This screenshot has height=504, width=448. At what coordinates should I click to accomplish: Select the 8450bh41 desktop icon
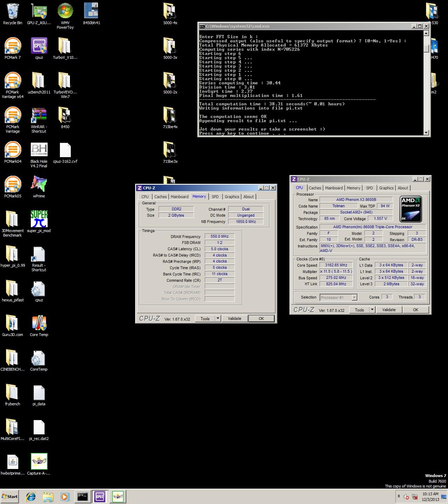click(x=91, y=14)
